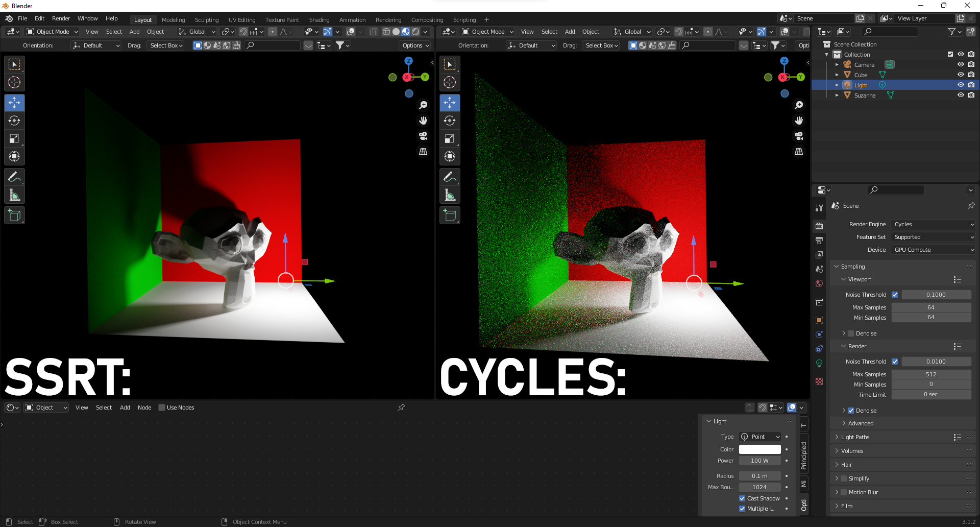This screenshot has height=527, width=980.
Task: Switch to the Shading workspace tab
Action: [x=319, y=19]
